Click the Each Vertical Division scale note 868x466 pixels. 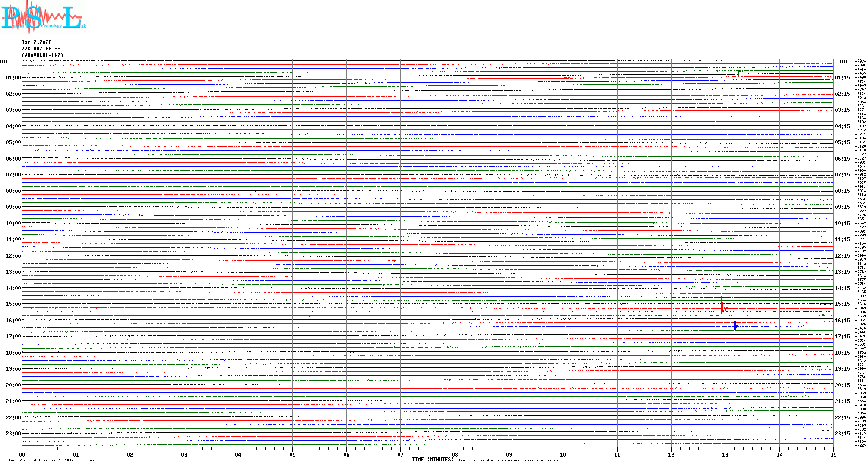(x=55, y=460)
